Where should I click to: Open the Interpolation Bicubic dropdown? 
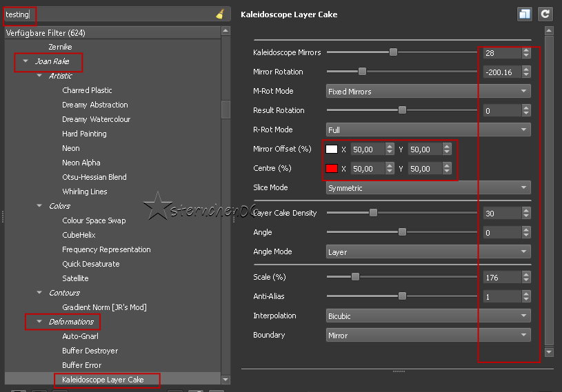click(428, 316)
